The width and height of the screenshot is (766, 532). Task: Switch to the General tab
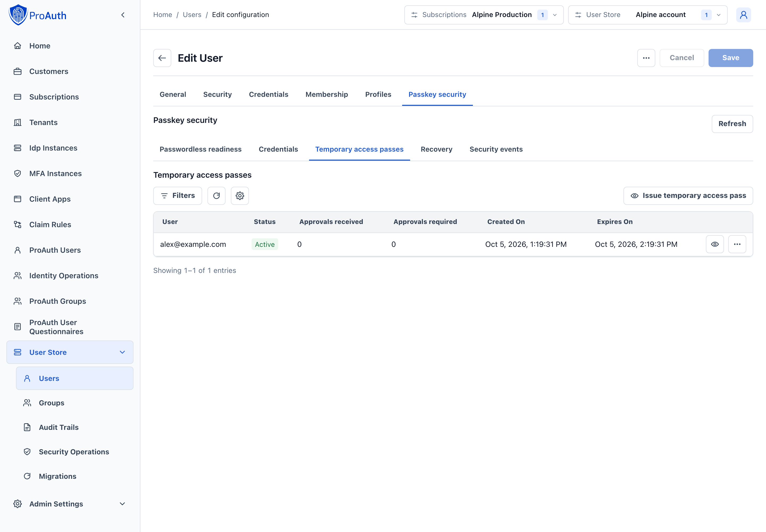click(x=173, y=95)
